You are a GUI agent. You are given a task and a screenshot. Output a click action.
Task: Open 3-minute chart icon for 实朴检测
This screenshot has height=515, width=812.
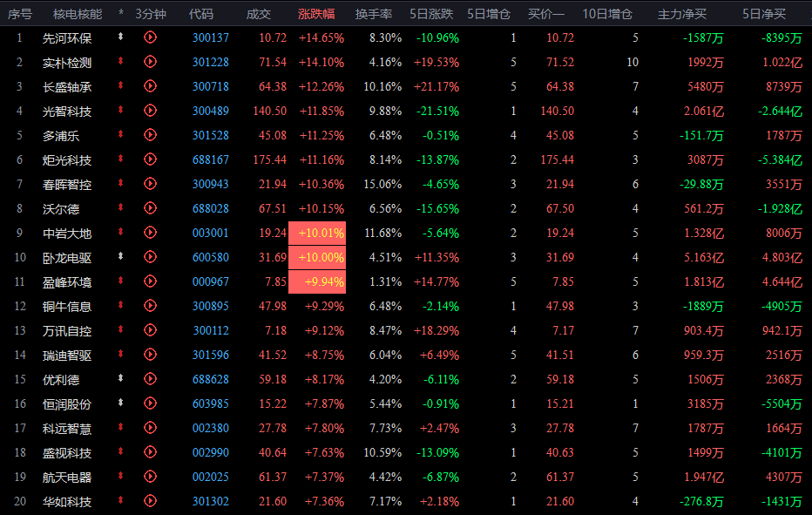click(x=150, y=62)
